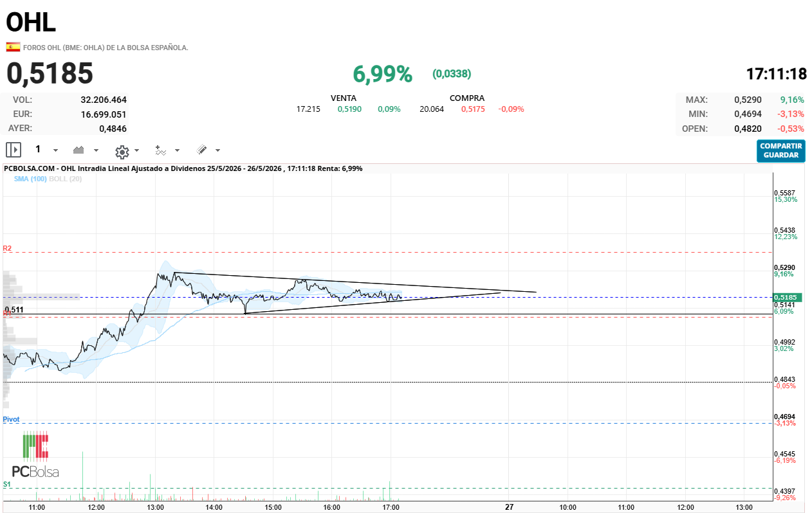
Task: Click the clock time 17:11:18
Action: click(x=776, y=74)
